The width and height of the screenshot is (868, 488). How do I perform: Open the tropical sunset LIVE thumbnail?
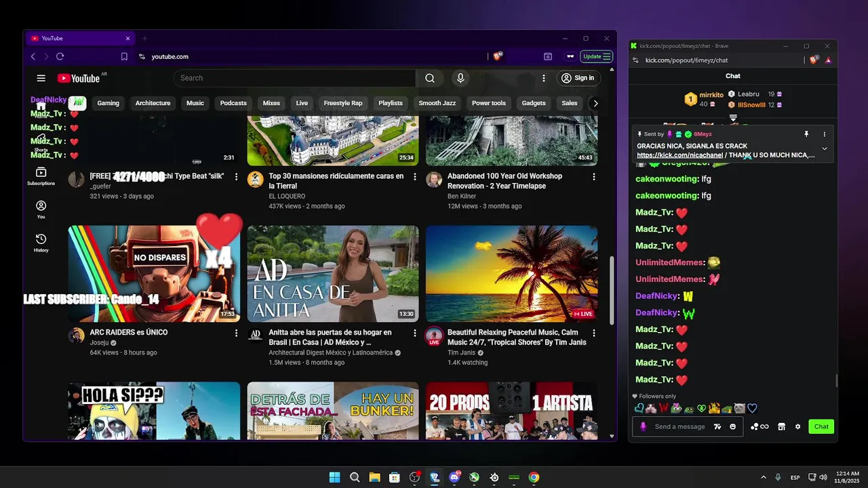pos(512,274)
